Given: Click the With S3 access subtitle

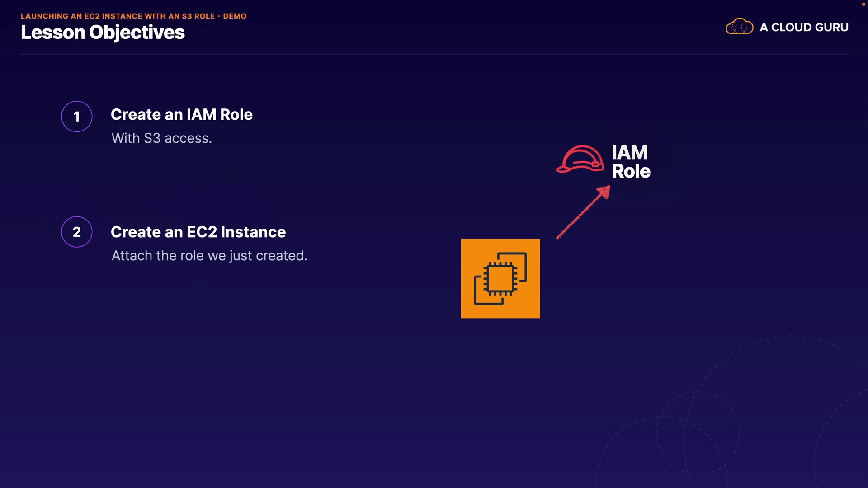Looking at the screenshot, I should point(161,138).
